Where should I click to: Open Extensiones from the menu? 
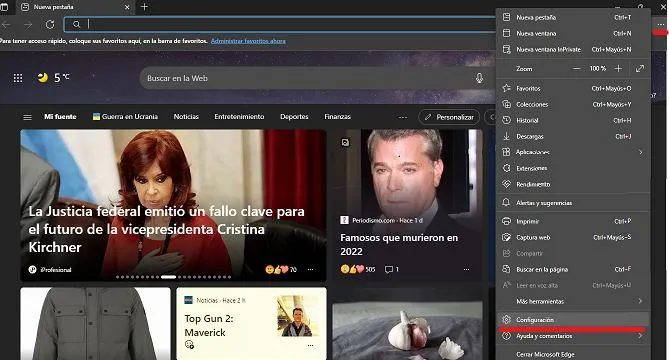[x=573, y=168]
